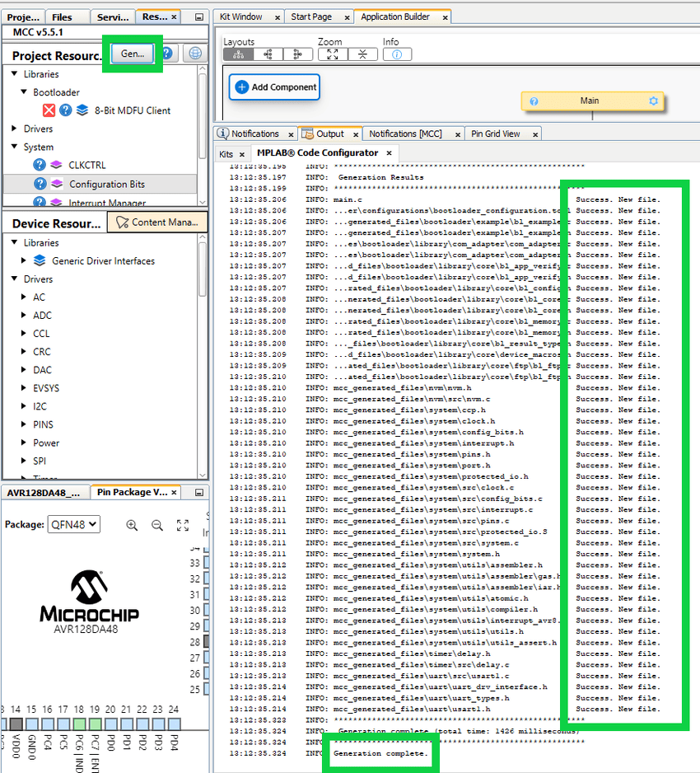
Task: Click the Info button in Application Builder
Action: 396,54
